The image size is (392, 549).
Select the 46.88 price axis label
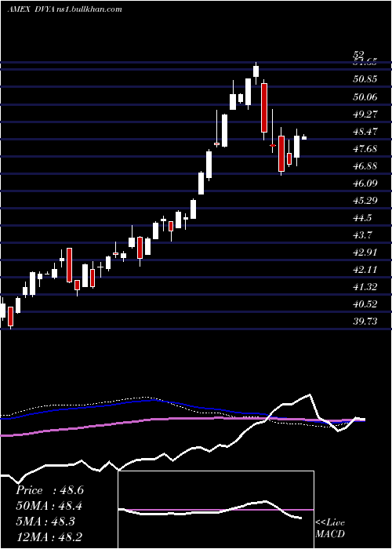365,166
